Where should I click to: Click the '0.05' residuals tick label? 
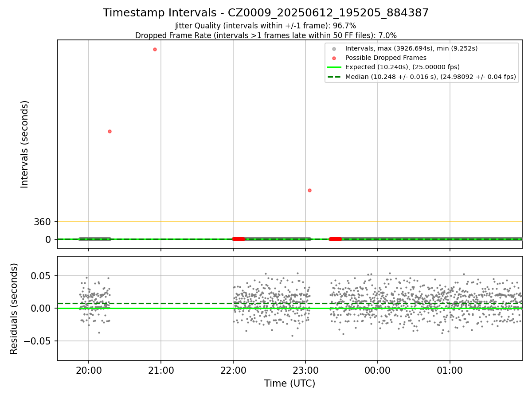(42, 276)
